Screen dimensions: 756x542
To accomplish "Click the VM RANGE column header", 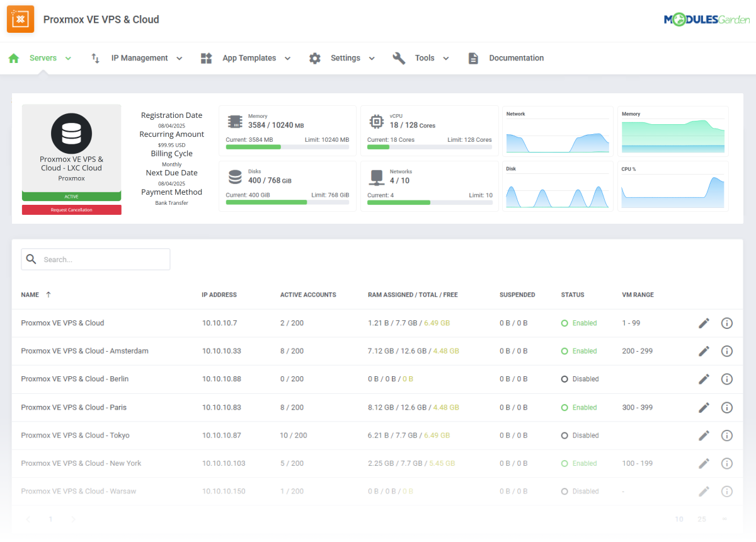I will click(638, 294).
